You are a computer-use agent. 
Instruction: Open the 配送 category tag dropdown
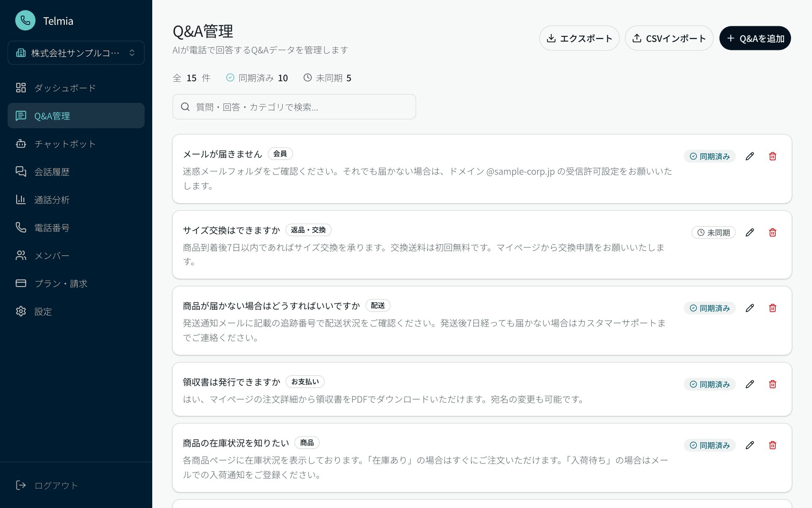click(x=378, y=305)
